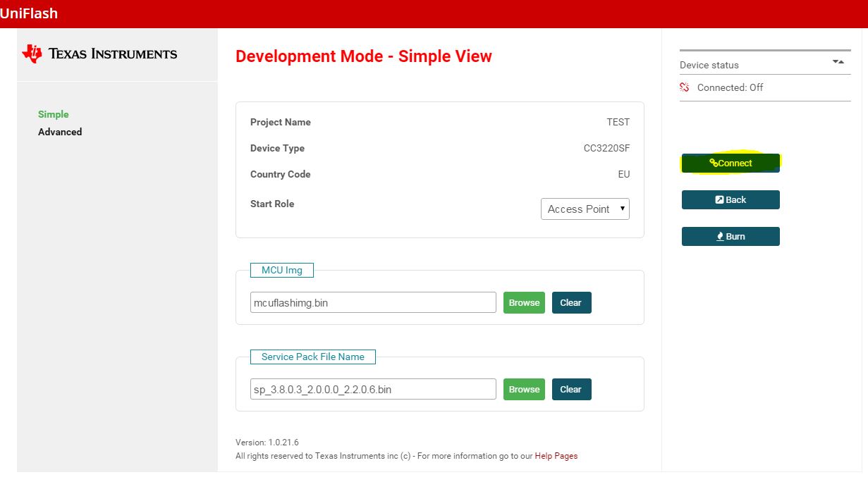
Task: Click the Device Type label
Action: pyautogui.click(x=277, y=148)
